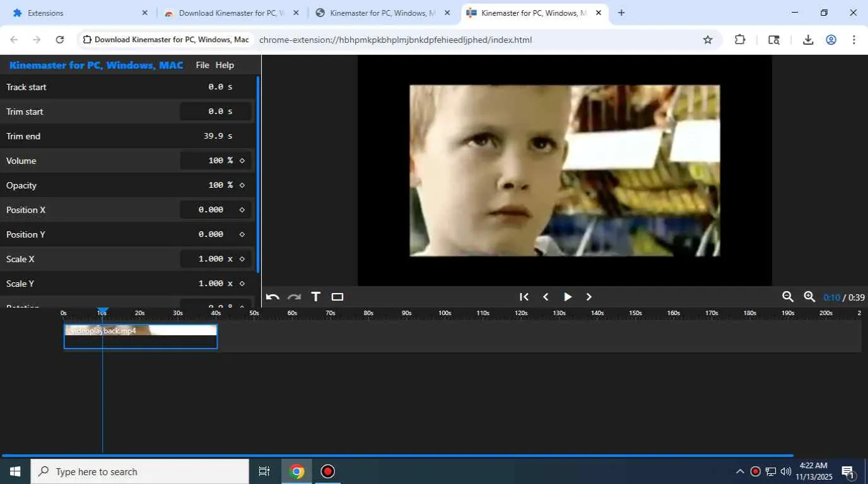This screenshot has height=484, width=868.
Task: Open the Help menu
Action: [x=225, y=65]
